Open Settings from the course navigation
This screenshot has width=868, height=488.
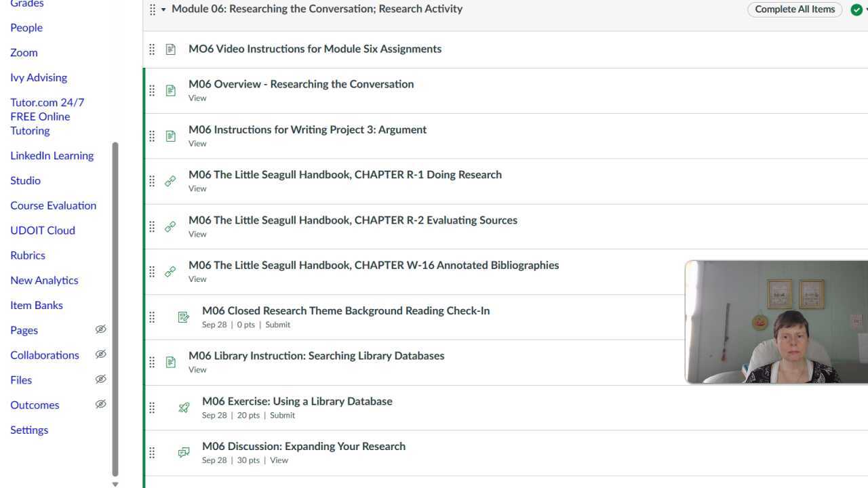point(29,429)
